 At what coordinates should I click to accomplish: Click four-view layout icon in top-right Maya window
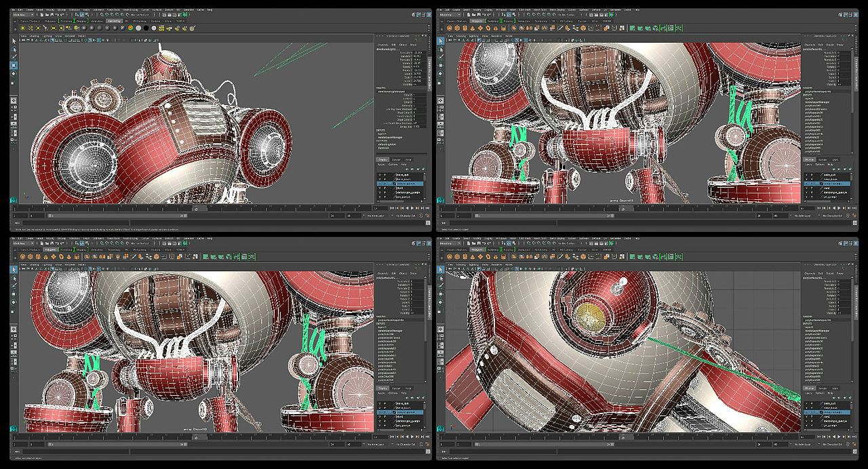tap(441, 108)
